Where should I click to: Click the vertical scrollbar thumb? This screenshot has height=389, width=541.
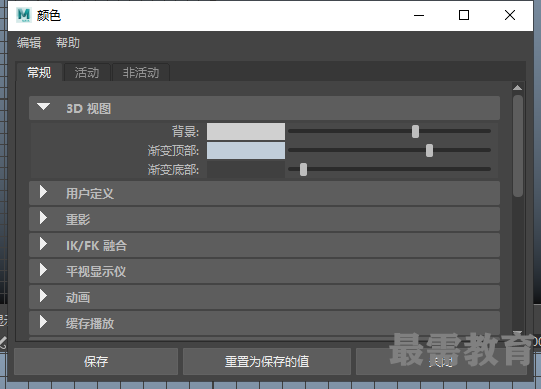click(518, 146)
